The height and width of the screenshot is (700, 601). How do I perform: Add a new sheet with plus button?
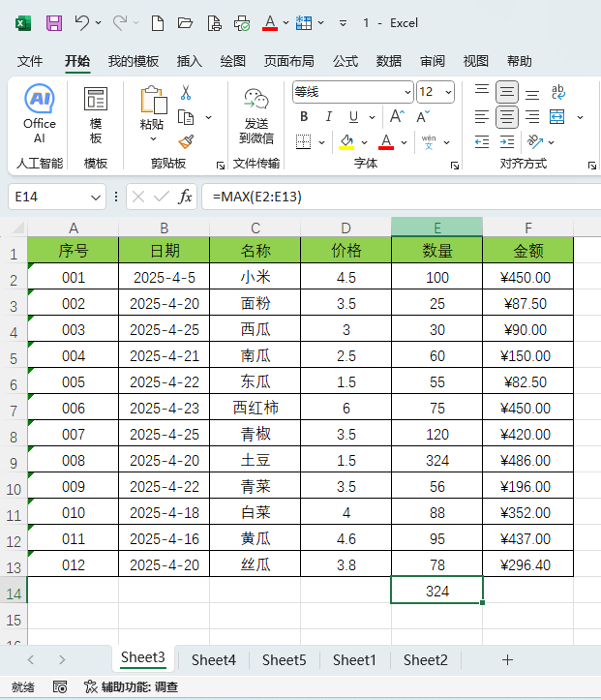507,660
